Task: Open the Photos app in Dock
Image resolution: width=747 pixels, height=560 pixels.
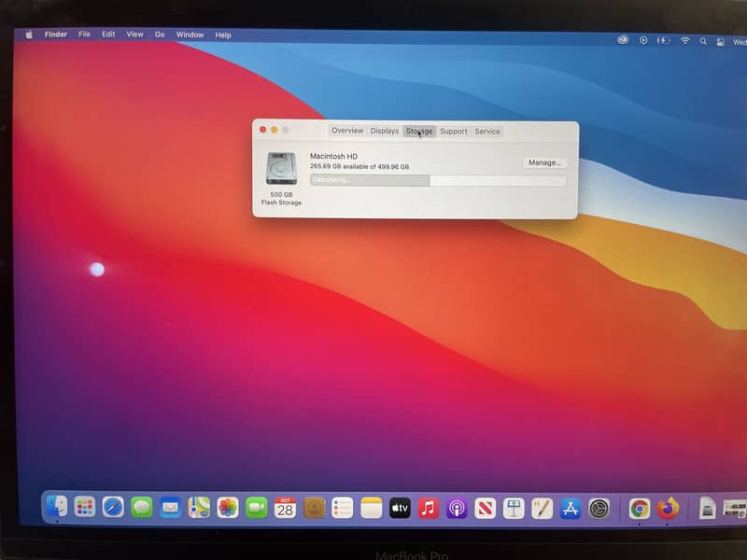Action: click(x=228, y=508)
